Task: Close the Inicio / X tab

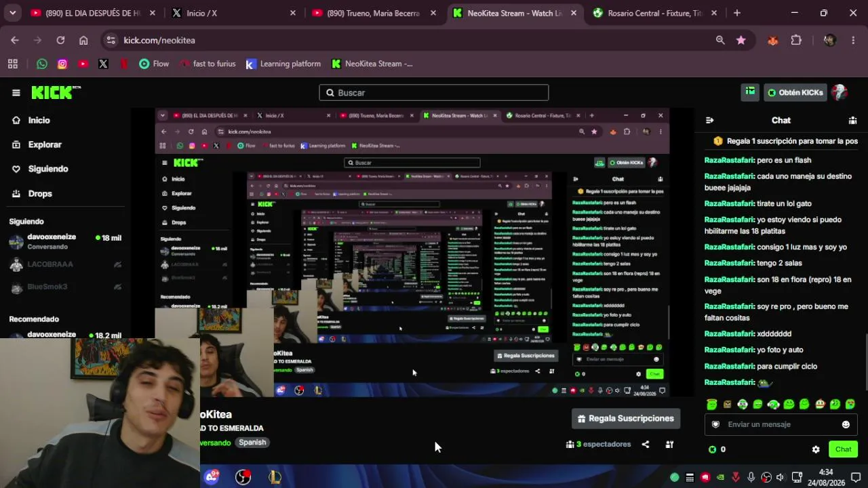Action: 293,13
